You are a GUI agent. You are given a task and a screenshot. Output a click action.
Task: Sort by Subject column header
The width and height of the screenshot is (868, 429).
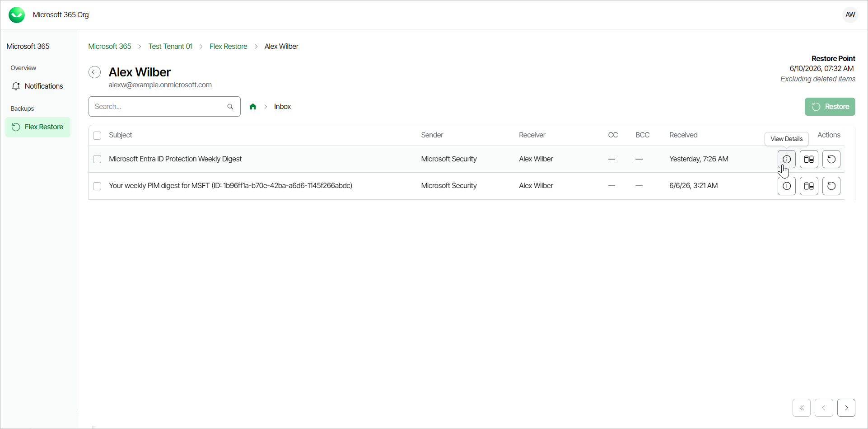pyautogui.click(x=121, y=135)
